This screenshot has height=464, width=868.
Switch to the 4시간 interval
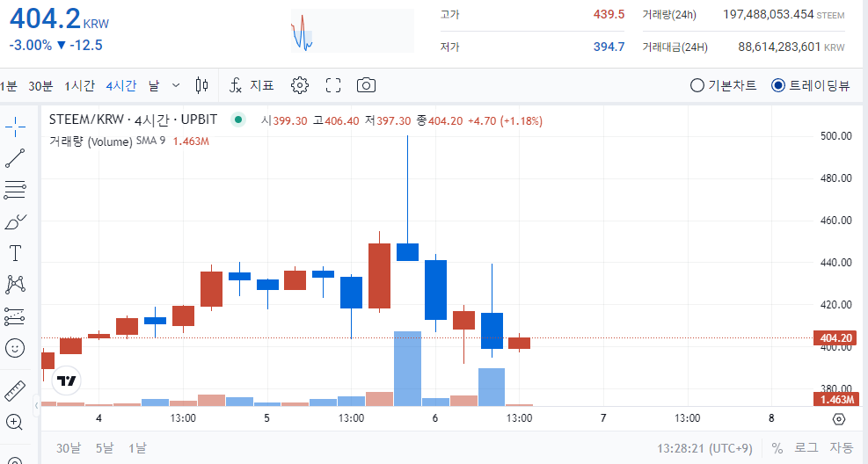[121, 86]
